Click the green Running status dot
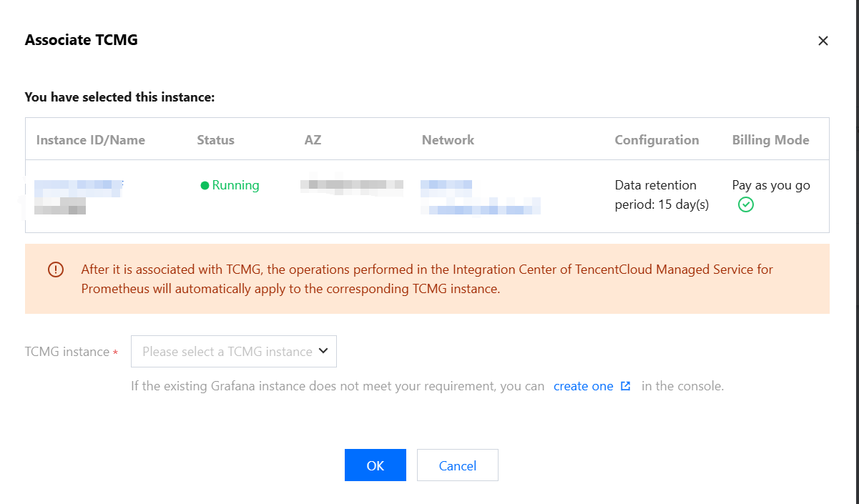Screen dimensions: 859x504 205,186
